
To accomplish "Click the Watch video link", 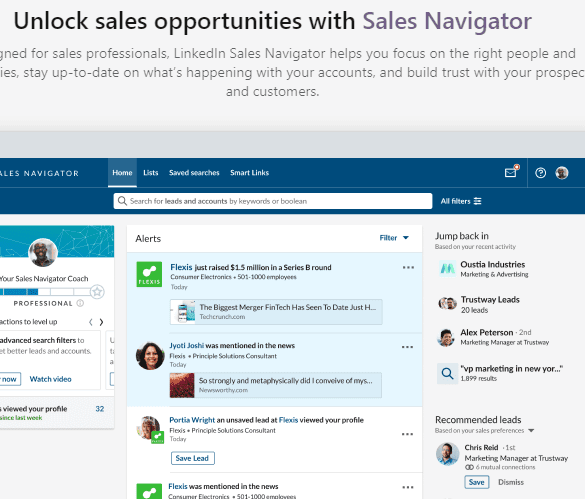I will coord(50,379).
